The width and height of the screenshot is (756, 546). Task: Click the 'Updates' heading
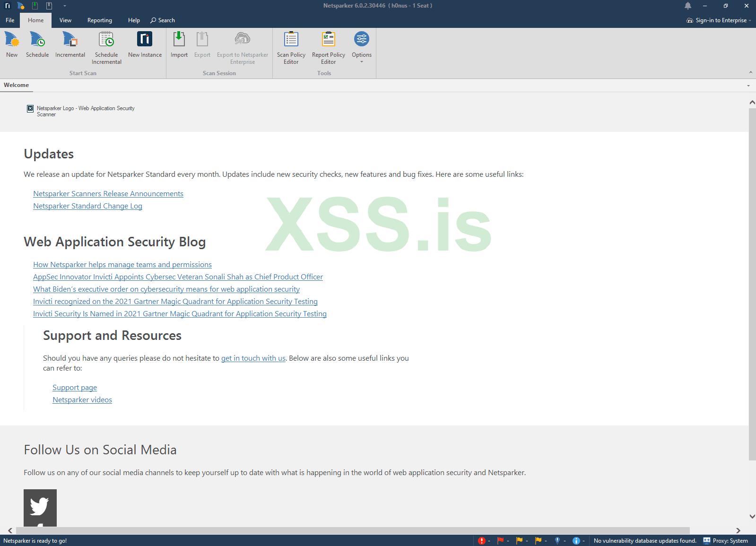tap(49, 154)
